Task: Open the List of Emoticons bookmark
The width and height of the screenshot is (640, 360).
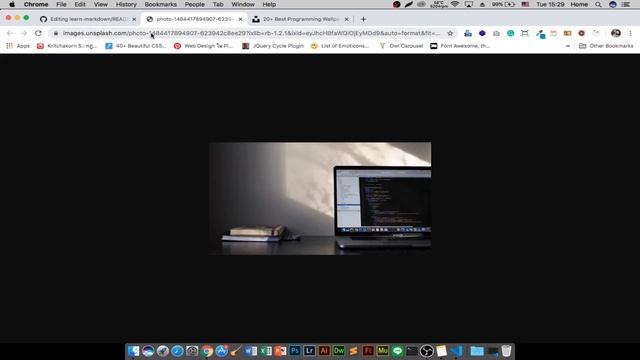Action: [x=340, y=46]
